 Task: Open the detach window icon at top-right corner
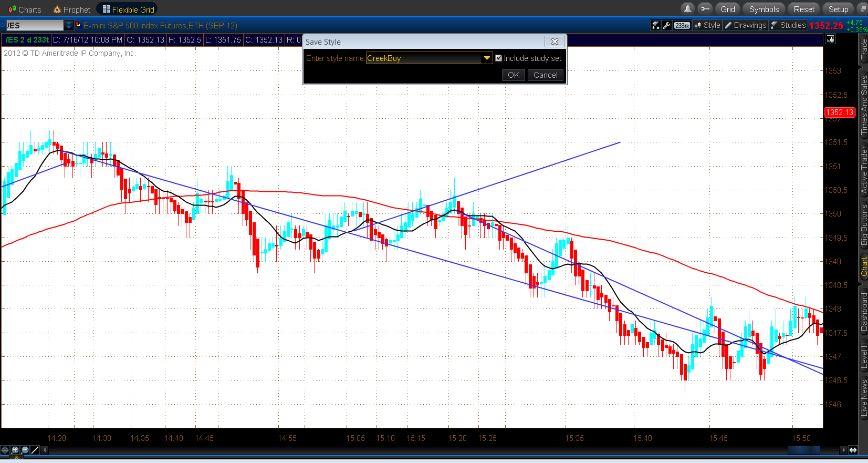click(862, 9)
